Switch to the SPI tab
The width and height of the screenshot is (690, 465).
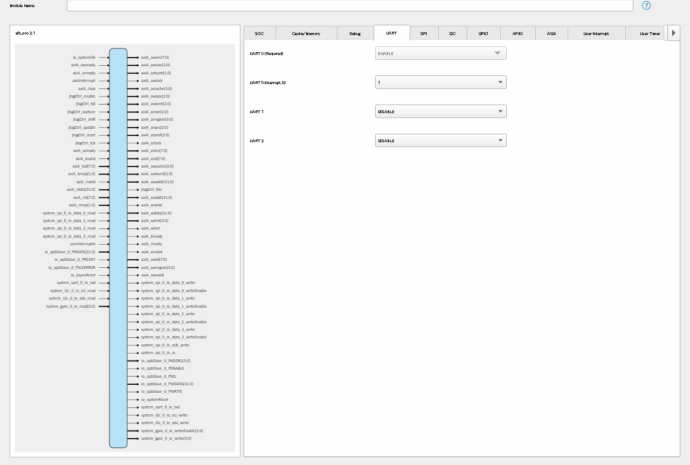tap(424, 33)
